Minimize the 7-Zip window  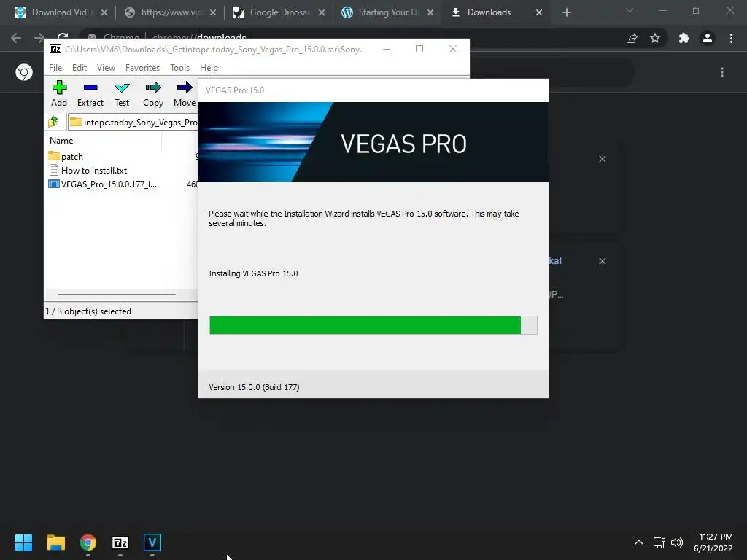pyautogui.click(x=387, y=49)
